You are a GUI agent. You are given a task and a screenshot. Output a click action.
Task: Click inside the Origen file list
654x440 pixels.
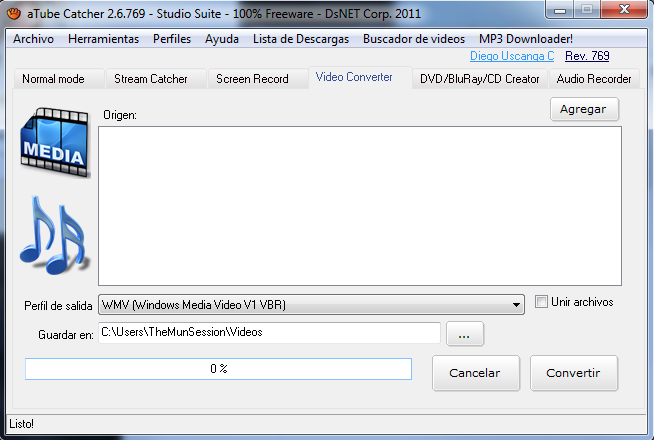click(x=360, y=206)
